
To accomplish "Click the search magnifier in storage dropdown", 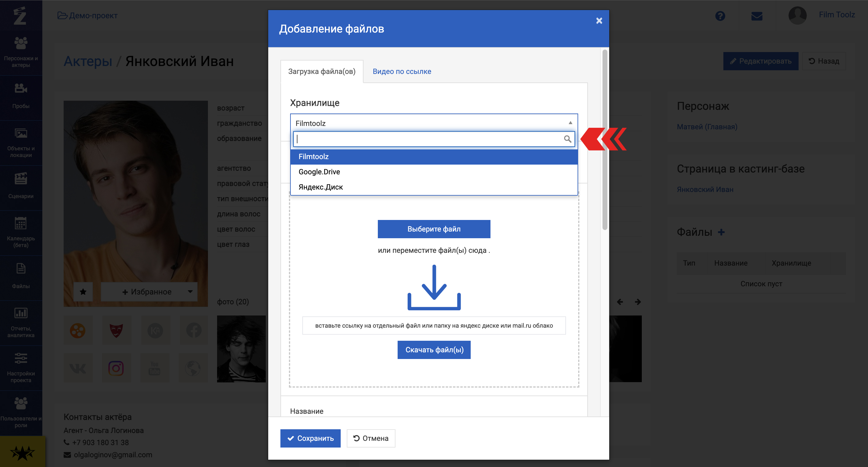I will [568, 139].
